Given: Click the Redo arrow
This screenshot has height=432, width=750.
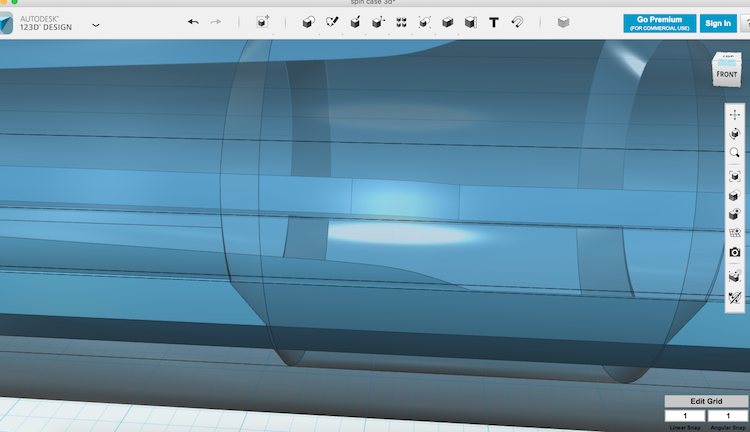Looking at the screenshot, I should [216, 22].
